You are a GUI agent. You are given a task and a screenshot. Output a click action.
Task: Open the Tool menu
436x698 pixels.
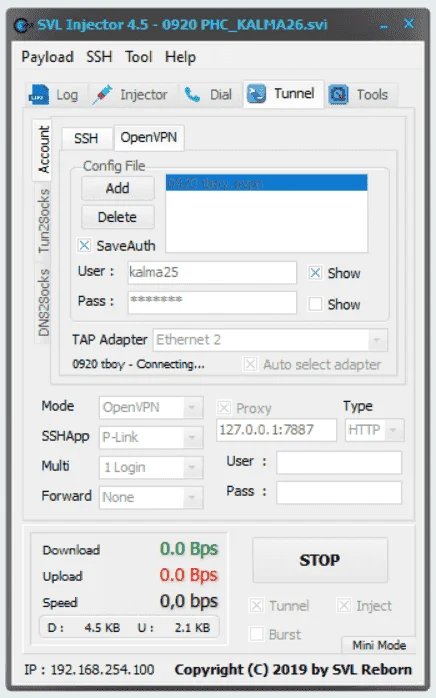(139, 57)
